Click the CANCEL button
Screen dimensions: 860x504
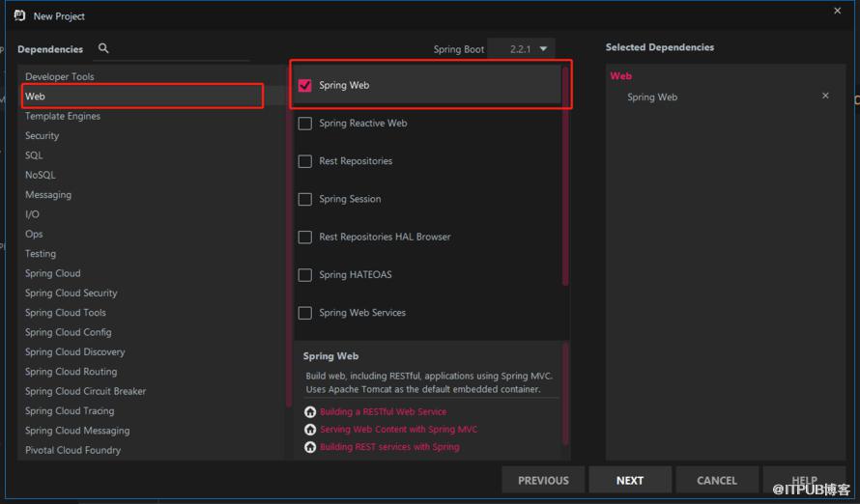(717, 481)
